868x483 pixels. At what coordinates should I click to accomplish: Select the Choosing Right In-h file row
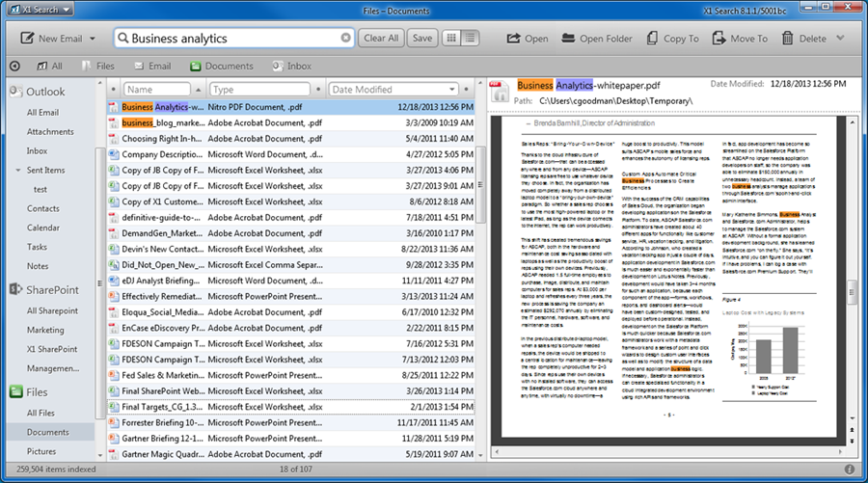(290, 138)
